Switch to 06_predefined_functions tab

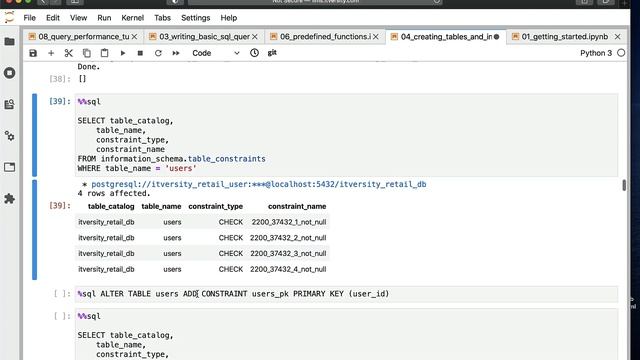(325, 37)
